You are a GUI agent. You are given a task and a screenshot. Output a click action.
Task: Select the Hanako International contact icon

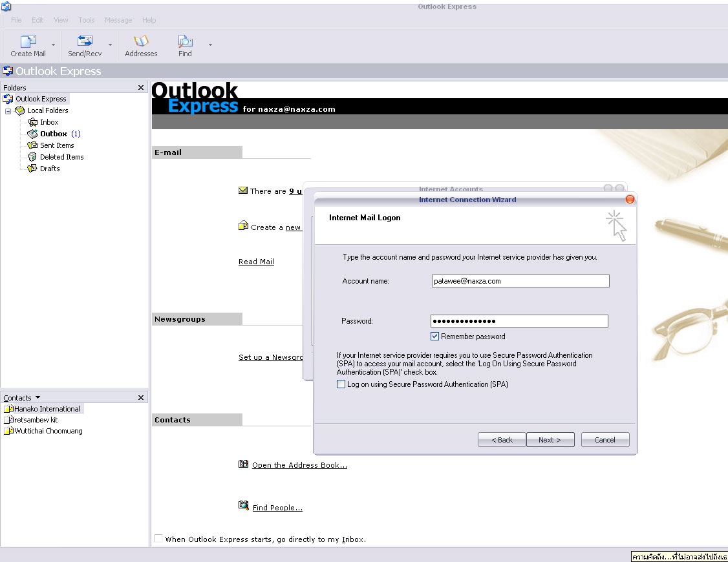pyautogui.click(x=9, y=409)
